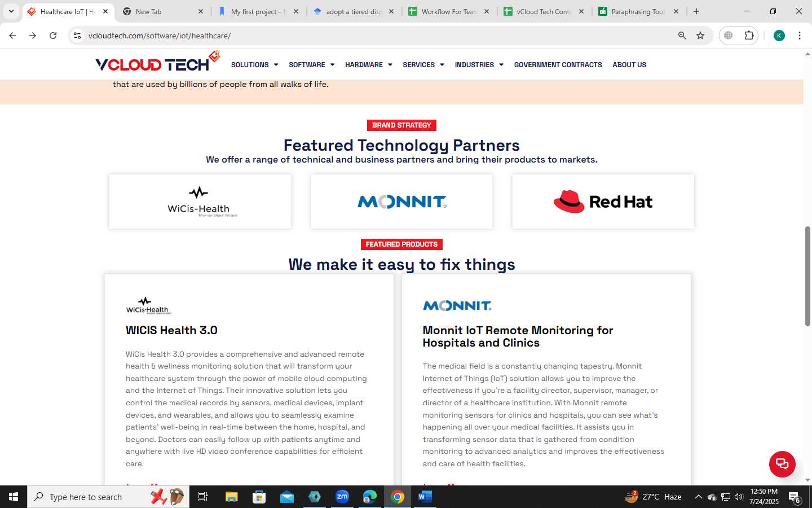Expand the Services menu

423,65
